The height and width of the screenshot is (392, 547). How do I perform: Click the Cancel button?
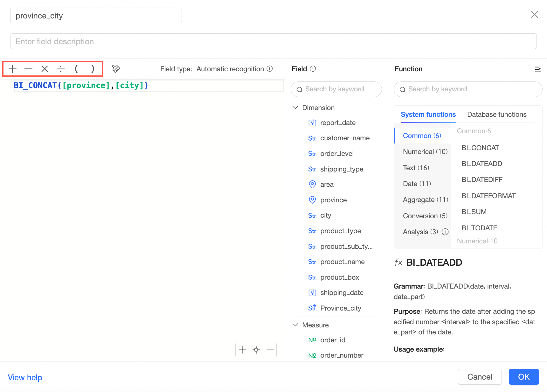pyautogui.click(x=480, y=377)
